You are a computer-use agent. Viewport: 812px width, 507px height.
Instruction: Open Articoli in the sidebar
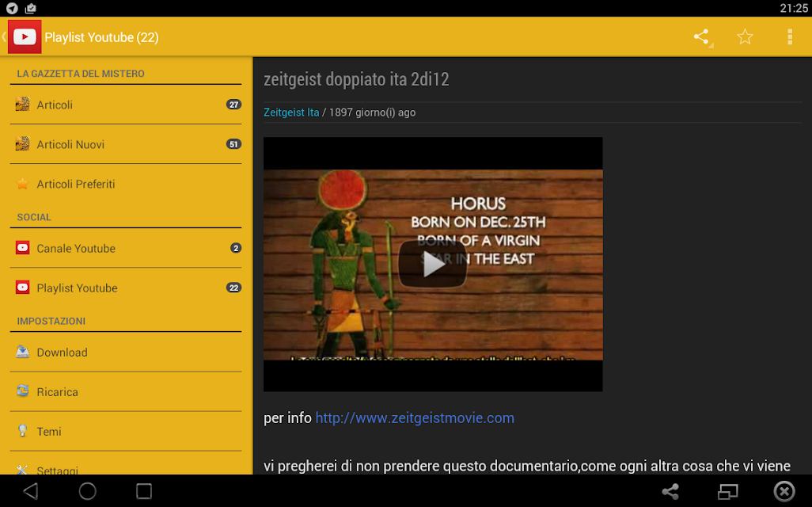(126, 105)
